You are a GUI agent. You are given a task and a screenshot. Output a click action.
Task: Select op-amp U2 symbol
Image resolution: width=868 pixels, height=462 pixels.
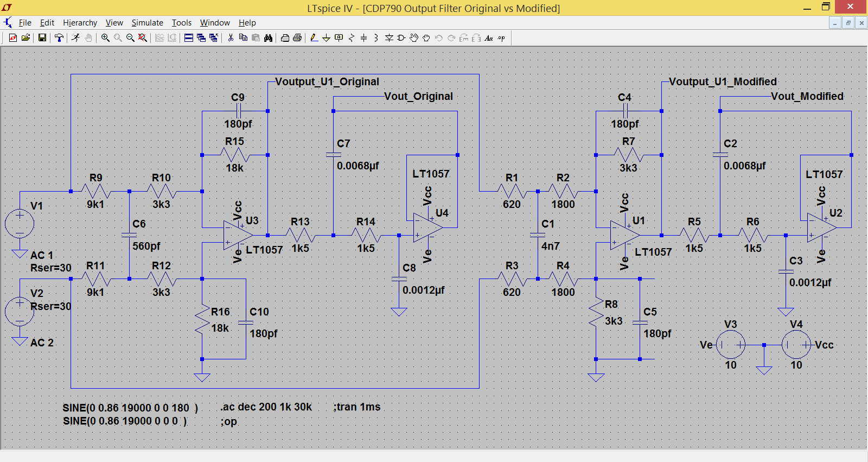(822, 227)
